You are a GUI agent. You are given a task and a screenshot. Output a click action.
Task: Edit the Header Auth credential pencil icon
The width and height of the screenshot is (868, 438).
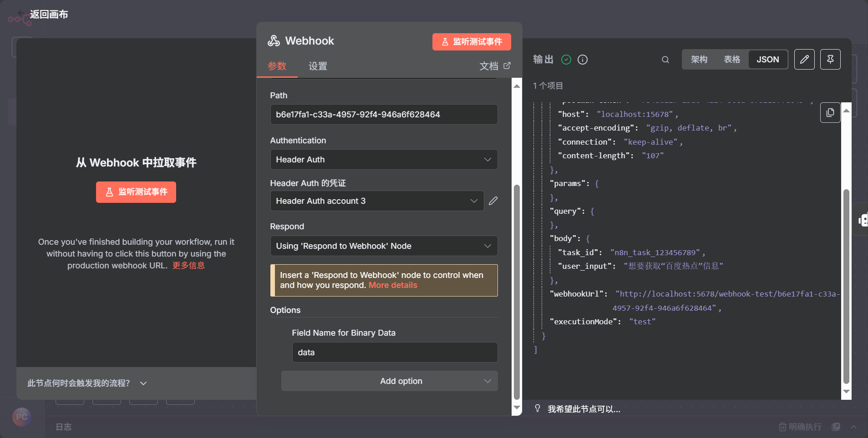click(493, 201)
